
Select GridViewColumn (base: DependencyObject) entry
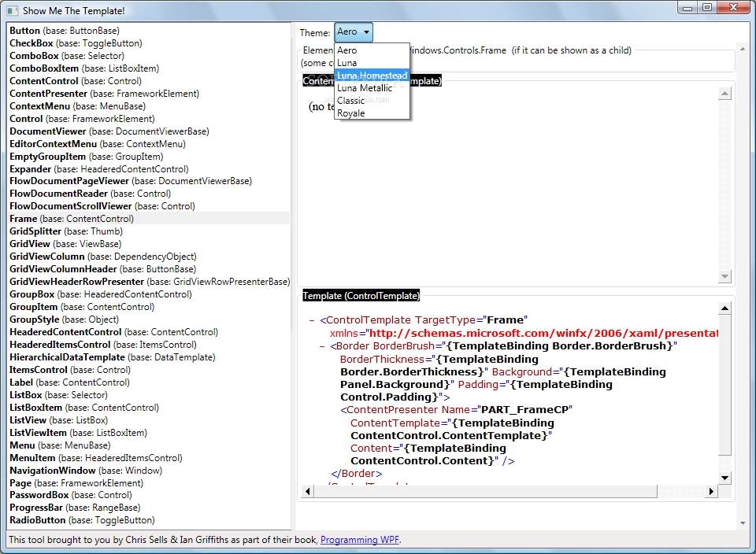coord(150,257)
